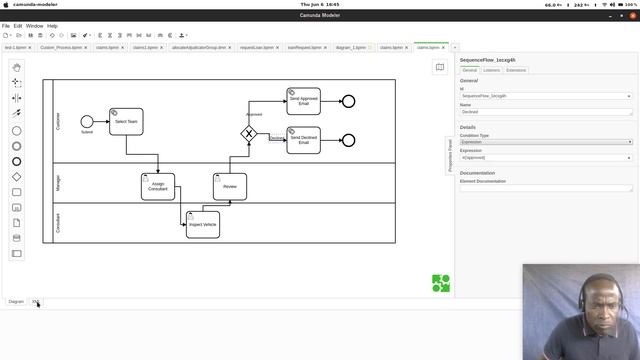Viewport: 640px width, 360px height.
Task: Redo the action in toolbar
Action: 61,36
